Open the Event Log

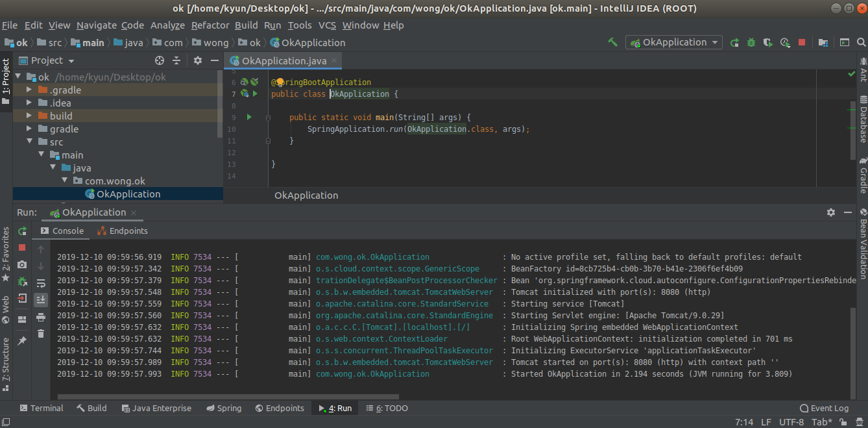coord(825,408)
